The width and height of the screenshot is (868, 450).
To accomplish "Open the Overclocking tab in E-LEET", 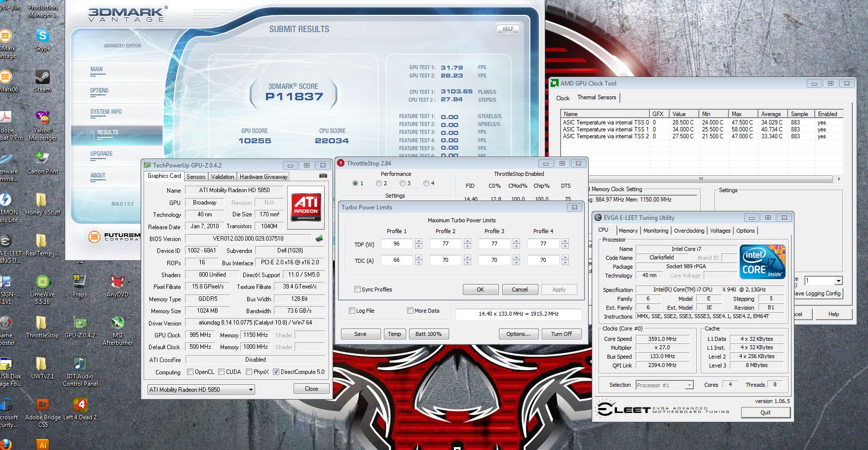I will [689, 231].
